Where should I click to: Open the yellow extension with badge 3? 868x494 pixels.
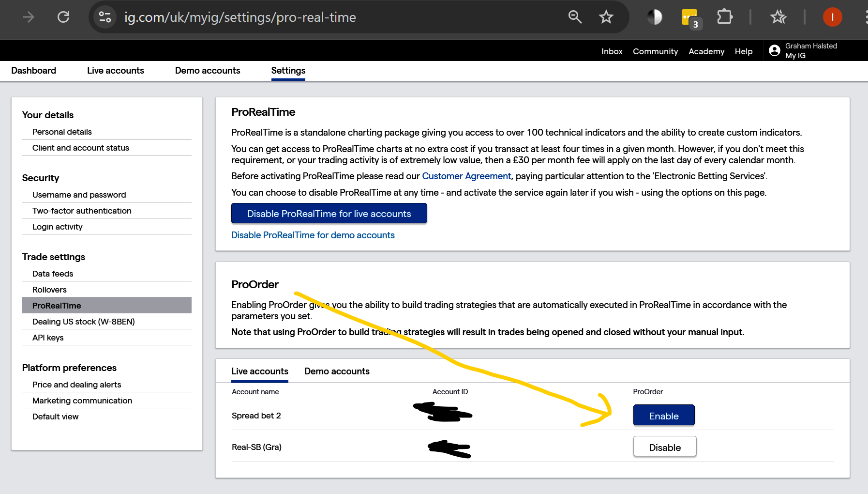[x=690, y=18]
